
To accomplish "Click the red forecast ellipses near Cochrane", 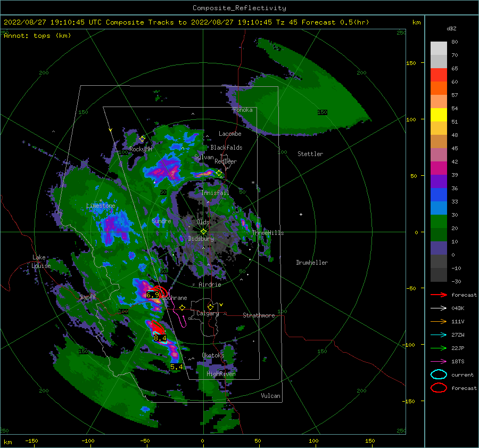I will coord(160,292).
